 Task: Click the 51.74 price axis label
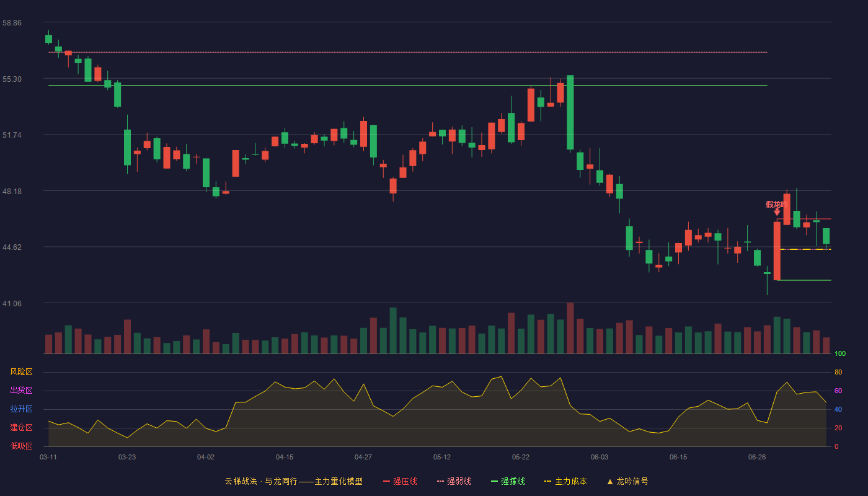click(x=12, y=135)
